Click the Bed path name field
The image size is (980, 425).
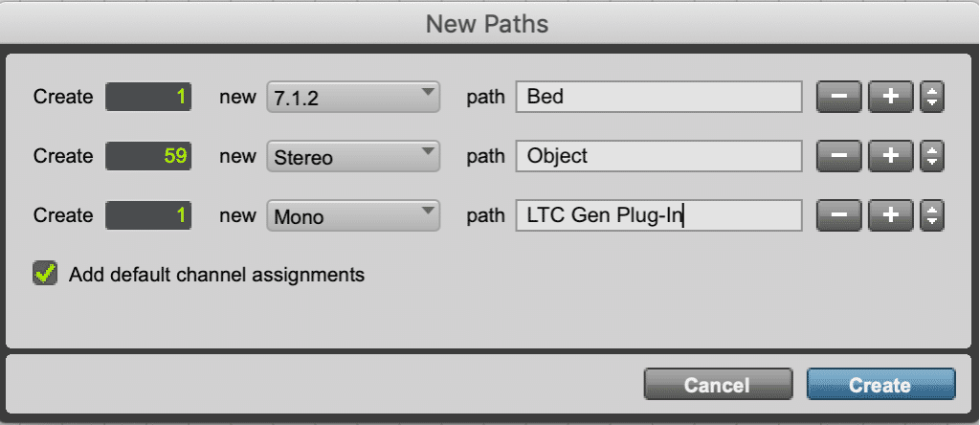[658, 97]
